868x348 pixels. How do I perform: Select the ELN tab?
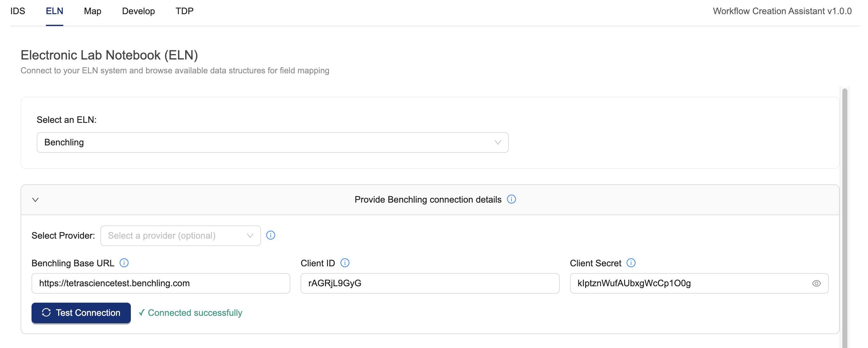pos(54,11)
